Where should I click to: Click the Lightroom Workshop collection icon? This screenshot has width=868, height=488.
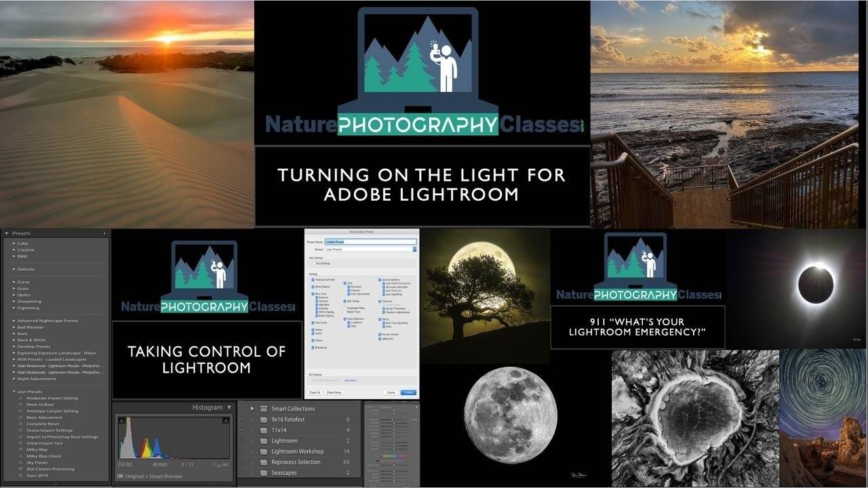pyautogui.click(x=262, y=451)
